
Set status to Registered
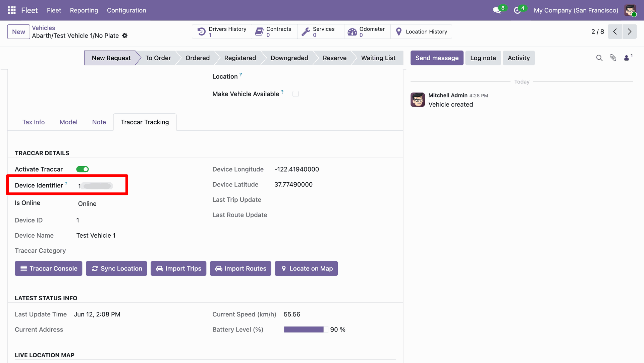tap(240, 58)
